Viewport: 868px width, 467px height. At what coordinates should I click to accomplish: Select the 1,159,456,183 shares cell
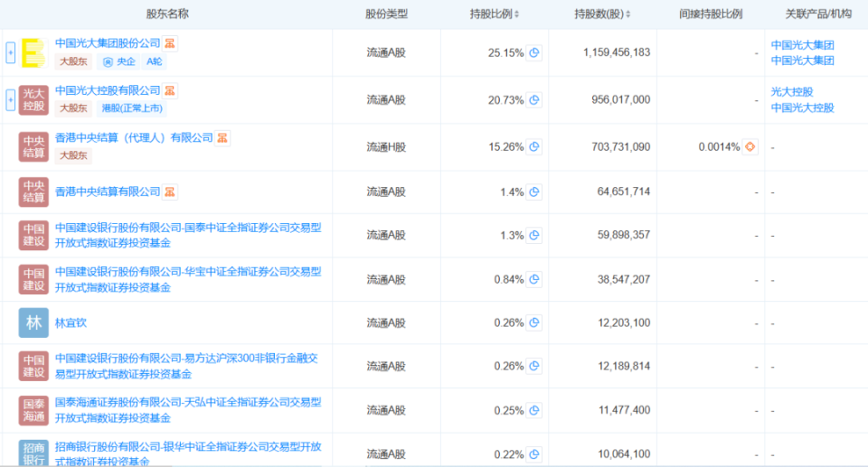617,52
